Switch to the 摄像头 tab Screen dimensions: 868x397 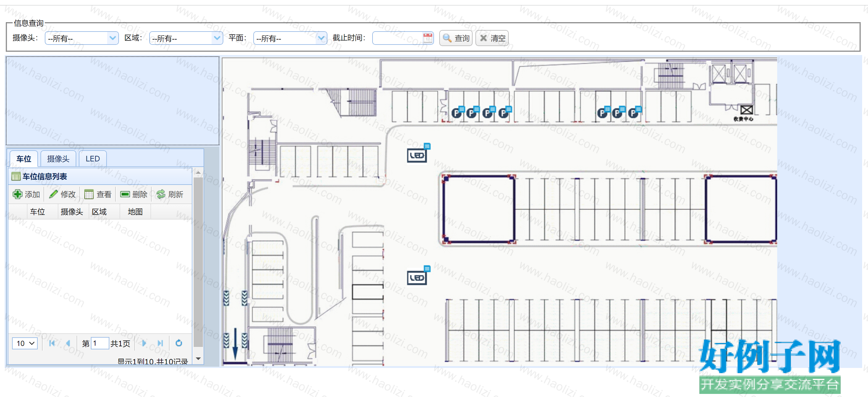tap(58, 159)
